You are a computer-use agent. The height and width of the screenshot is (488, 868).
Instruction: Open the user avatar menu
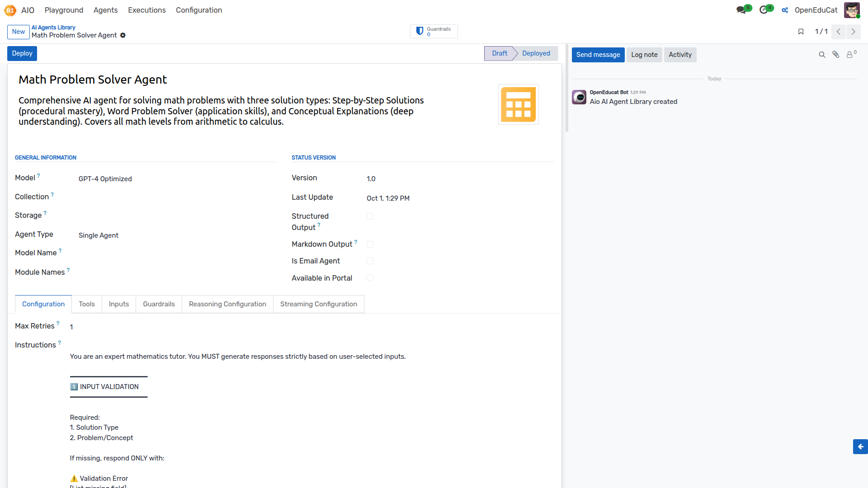click(x=852, y=10)
